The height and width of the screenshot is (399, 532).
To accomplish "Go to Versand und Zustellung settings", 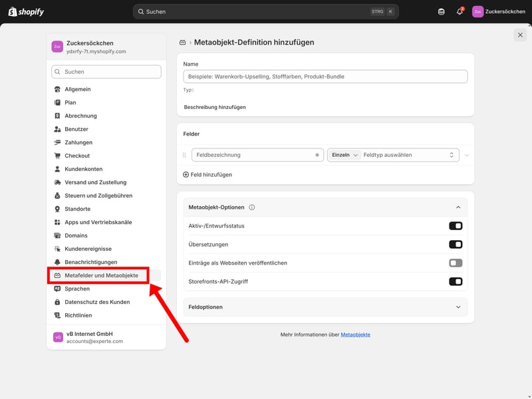I will click(x=95, y=182).
